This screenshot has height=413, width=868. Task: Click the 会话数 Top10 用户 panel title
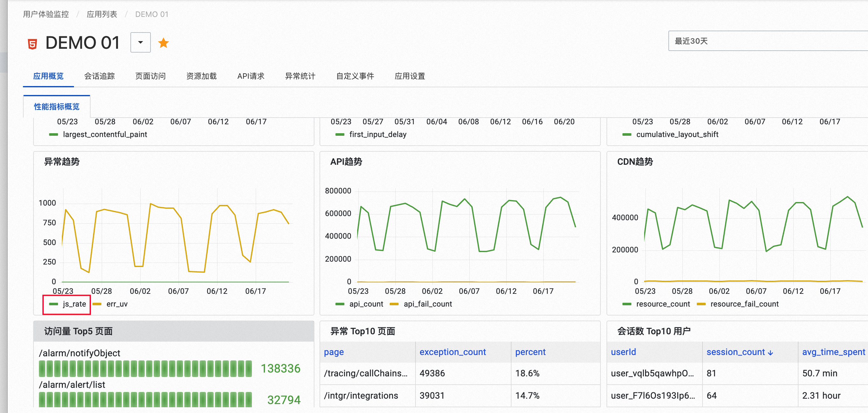(654, 331)
